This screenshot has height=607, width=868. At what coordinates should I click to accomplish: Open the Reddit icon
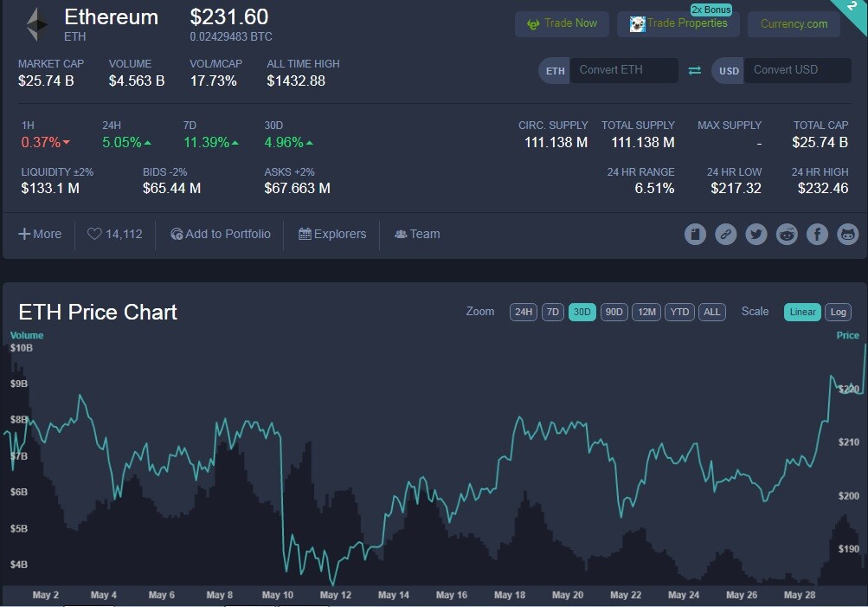[x=787, y=235]
